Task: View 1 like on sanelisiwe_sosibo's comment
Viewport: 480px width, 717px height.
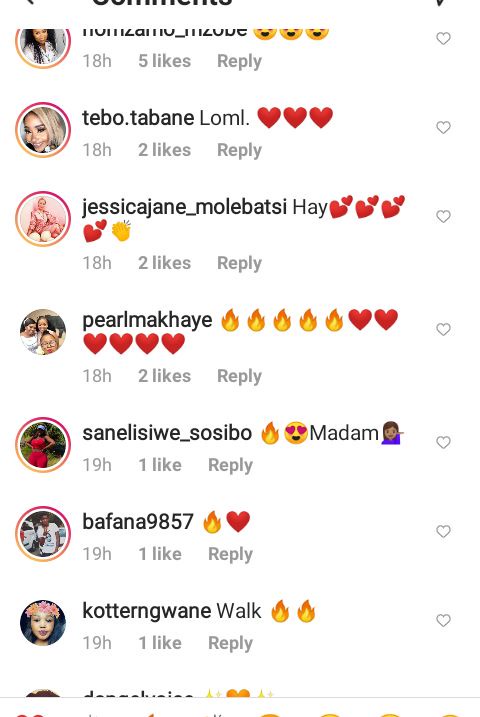Action: (160, 465)
